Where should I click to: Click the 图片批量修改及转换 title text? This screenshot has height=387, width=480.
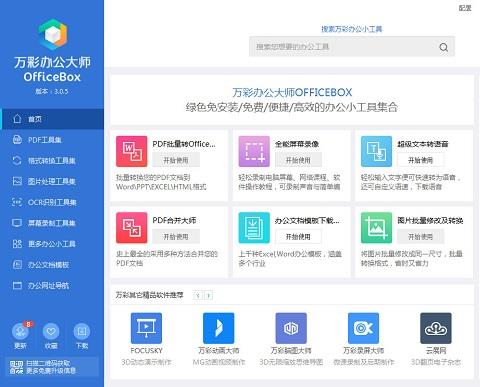(x=430, y=220)
